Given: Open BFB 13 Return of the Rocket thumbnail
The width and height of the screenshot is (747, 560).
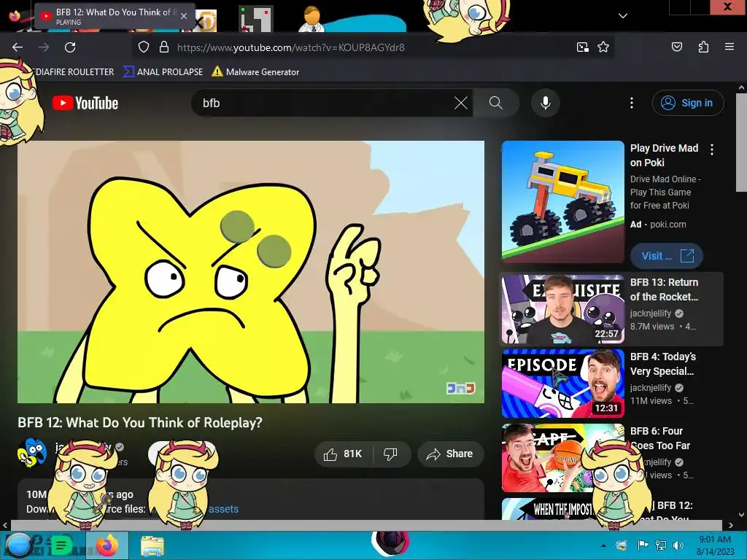Looking at the screenshot, I should point(563,309).
